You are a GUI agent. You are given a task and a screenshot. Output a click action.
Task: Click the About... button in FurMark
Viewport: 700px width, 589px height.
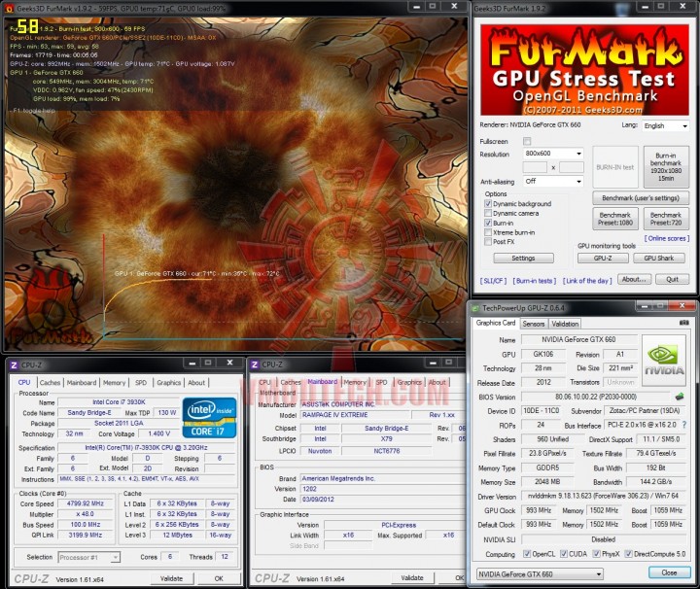coord(634,279)
